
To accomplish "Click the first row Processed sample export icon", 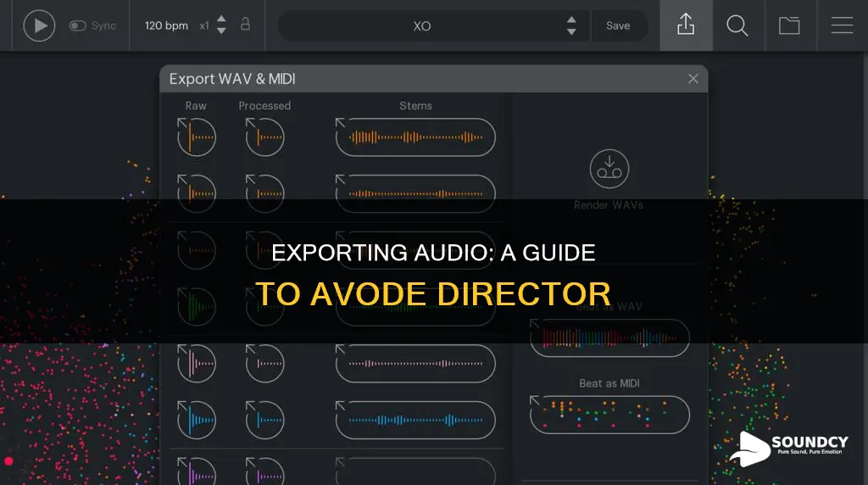I will tap(264, 137).
